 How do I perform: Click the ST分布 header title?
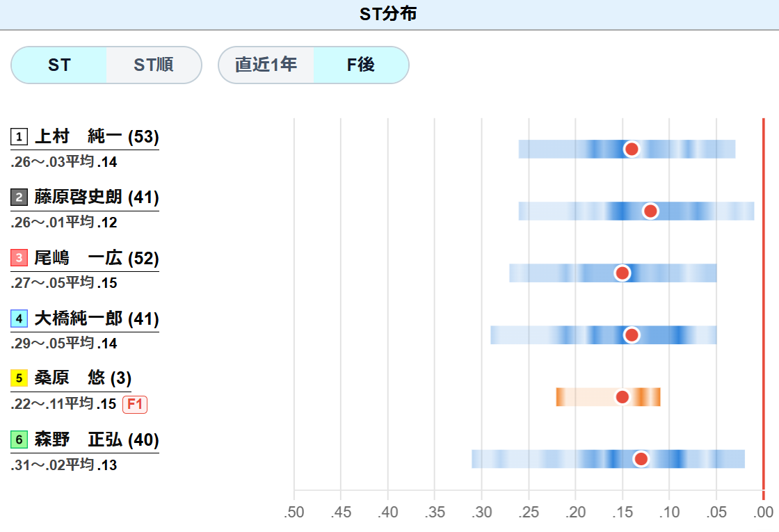[x=388, y=14]
